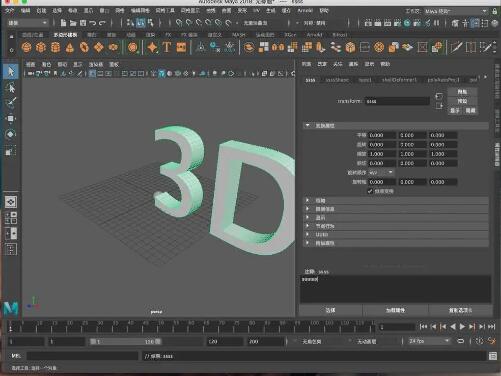Pick the Paint Selection brush tool
Image resolution: width=501 pixels, height=376 pixels.
coord(11,103)
